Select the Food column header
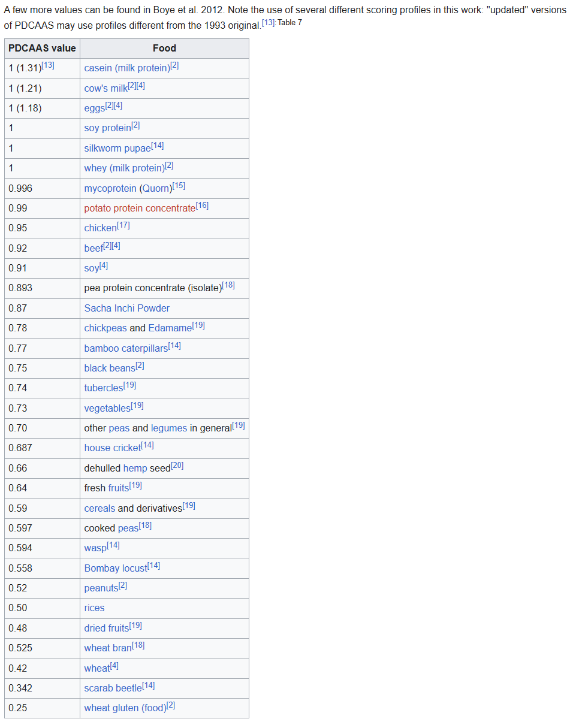The width and height of the screenshot is (570, 728). [164, 49]
